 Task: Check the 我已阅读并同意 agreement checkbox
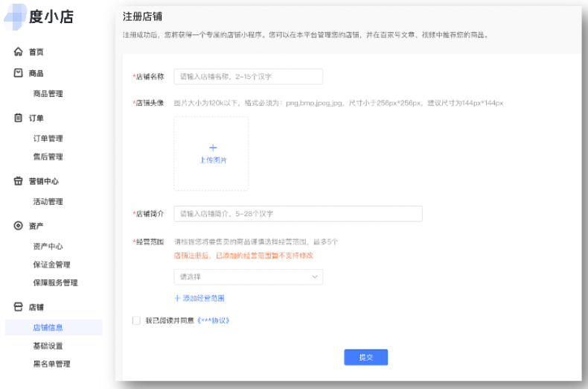point(136,320)
